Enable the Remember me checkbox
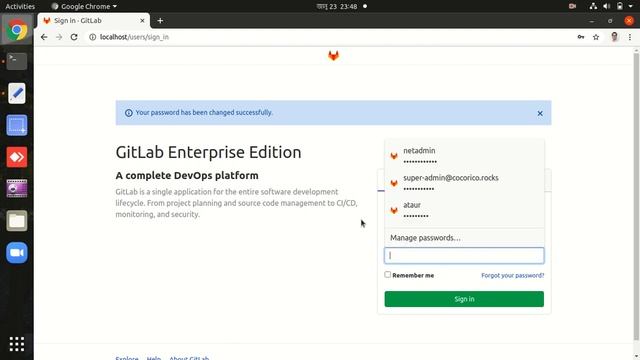Viewport: 640px width, 360px height. (387, 275)
